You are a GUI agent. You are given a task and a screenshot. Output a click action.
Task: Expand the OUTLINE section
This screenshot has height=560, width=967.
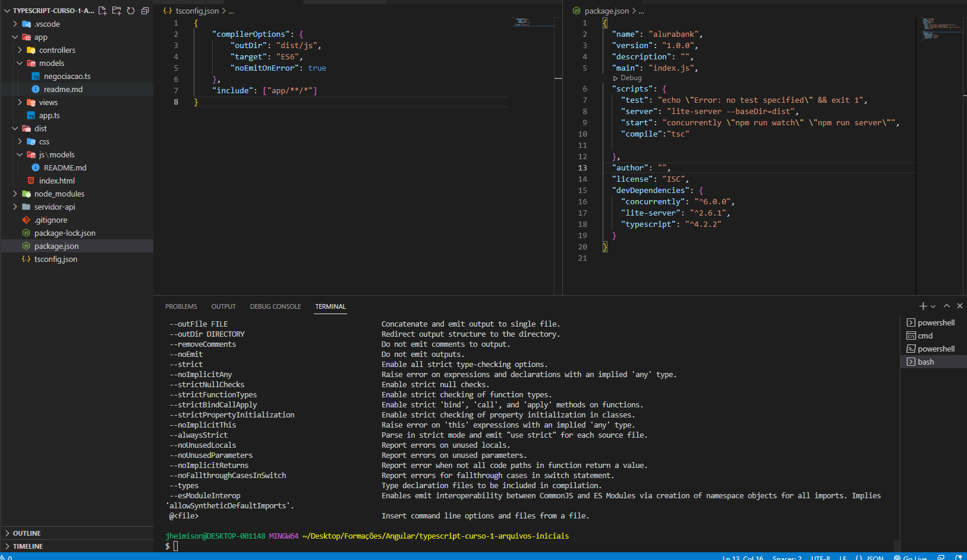pos(77,533)
